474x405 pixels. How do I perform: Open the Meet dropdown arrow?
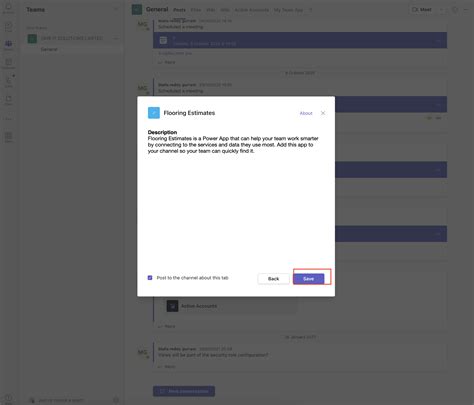click(442, 10)
